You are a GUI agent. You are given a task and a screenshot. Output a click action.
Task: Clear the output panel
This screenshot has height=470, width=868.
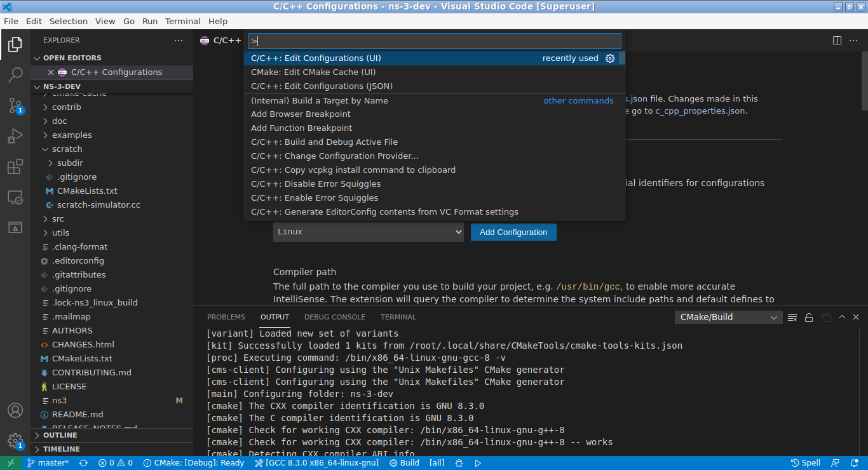tap(792, 317)
